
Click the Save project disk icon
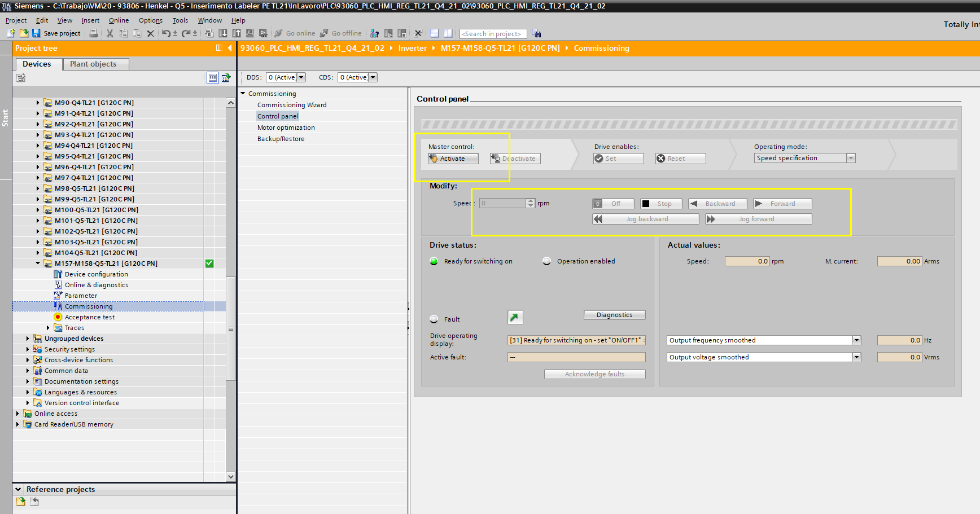(36, 33)
